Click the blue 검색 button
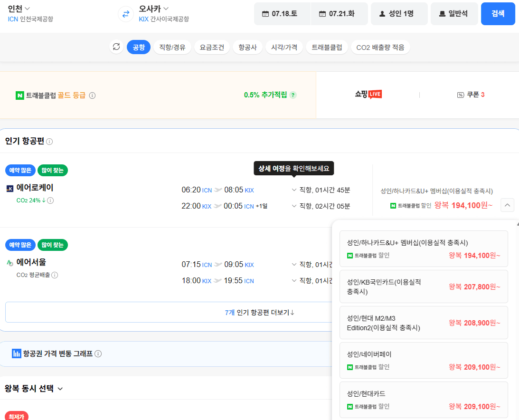This screenshot has height=420, width=519. pyautogui.click(x=498, y=14)
